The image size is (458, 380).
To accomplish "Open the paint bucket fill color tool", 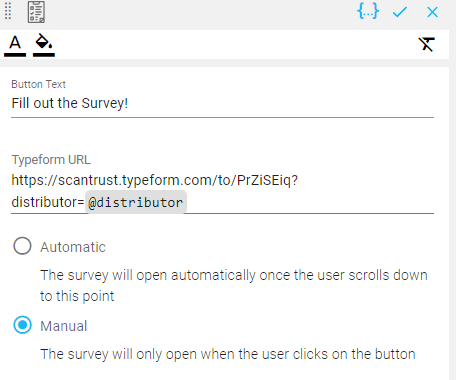I will tap(44, 41).
